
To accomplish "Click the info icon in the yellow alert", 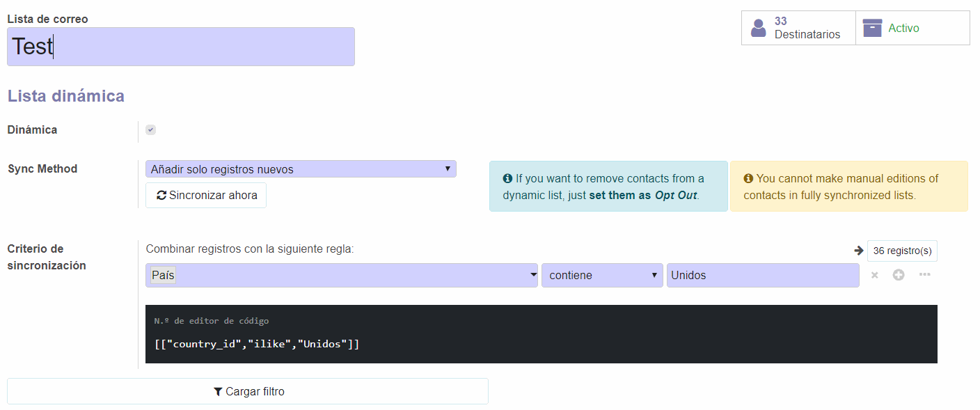I will tap(748, 178).
